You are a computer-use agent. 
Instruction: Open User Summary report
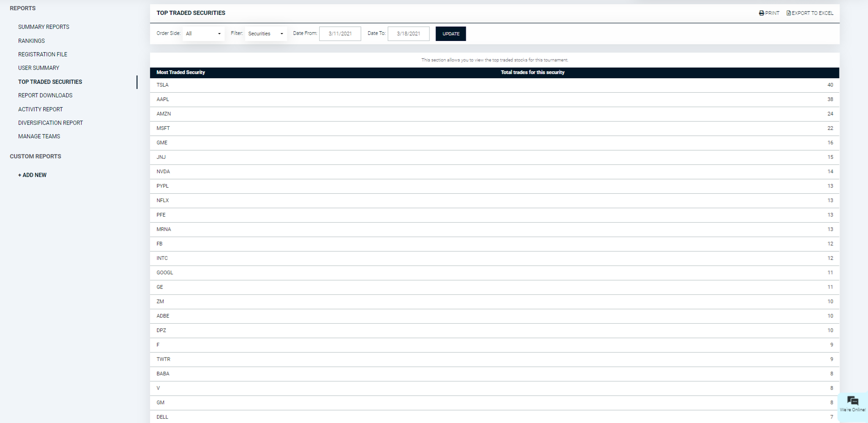coord(39,68)
